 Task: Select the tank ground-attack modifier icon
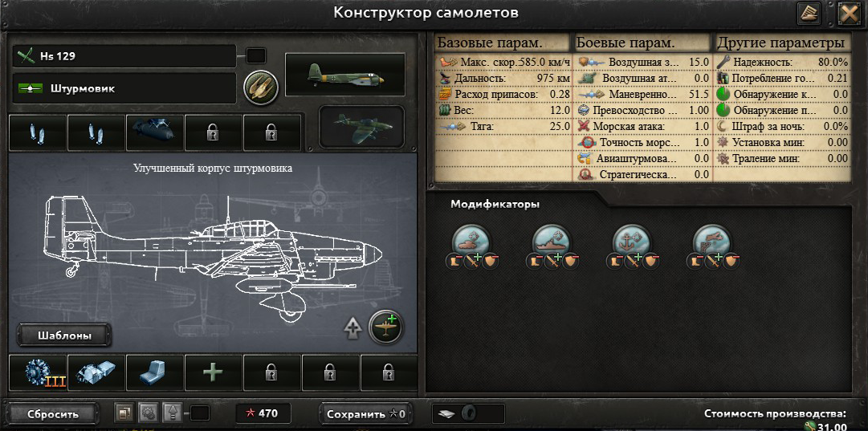pos(470,242)
